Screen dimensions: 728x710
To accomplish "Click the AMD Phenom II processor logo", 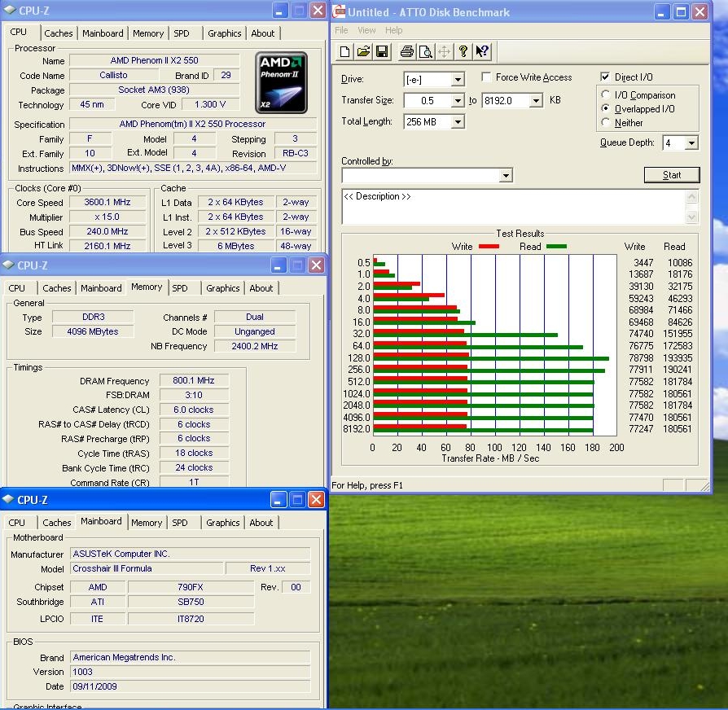I will coord(281,83).
